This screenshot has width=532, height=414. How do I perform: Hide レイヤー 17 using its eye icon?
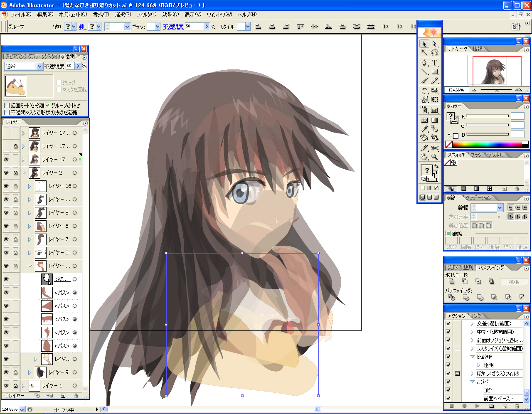click(x=6, y=160)
